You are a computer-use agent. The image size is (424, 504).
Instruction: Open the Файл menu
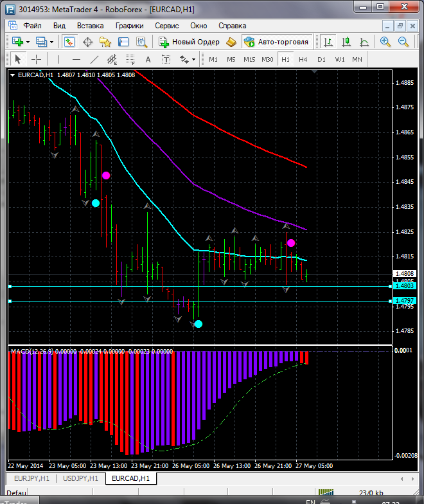pyautogui.click(x=32, y=26)
